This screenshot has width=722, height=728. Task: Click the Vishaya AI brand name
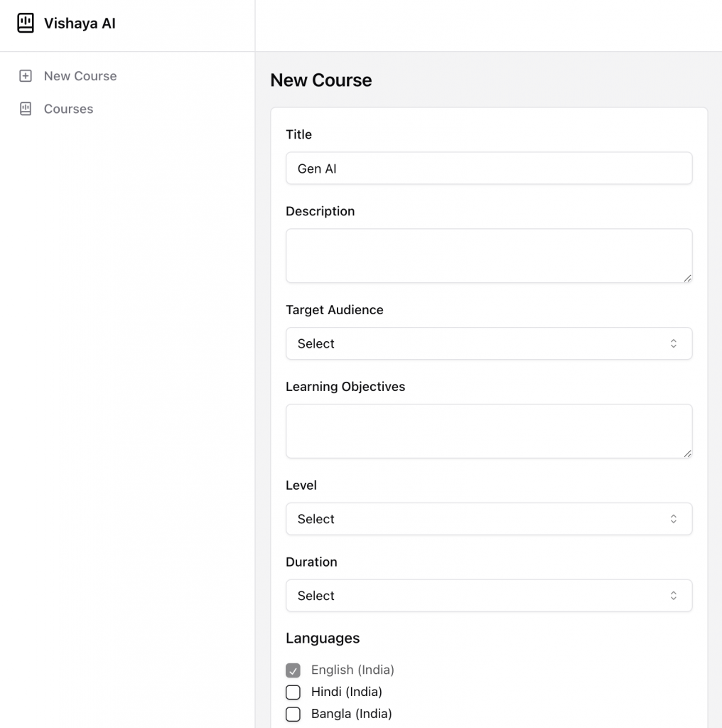click(x=80, y=23)
